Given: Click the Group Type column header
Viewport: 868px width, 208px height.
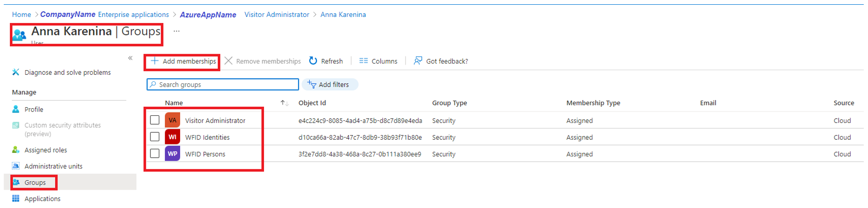Looking at the screenshot, I should pos(449,103).
